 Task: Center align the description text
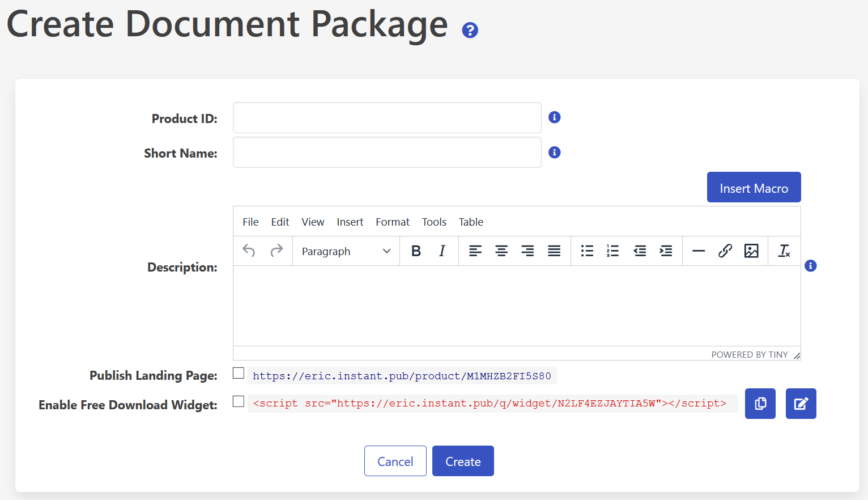(501, 251)
